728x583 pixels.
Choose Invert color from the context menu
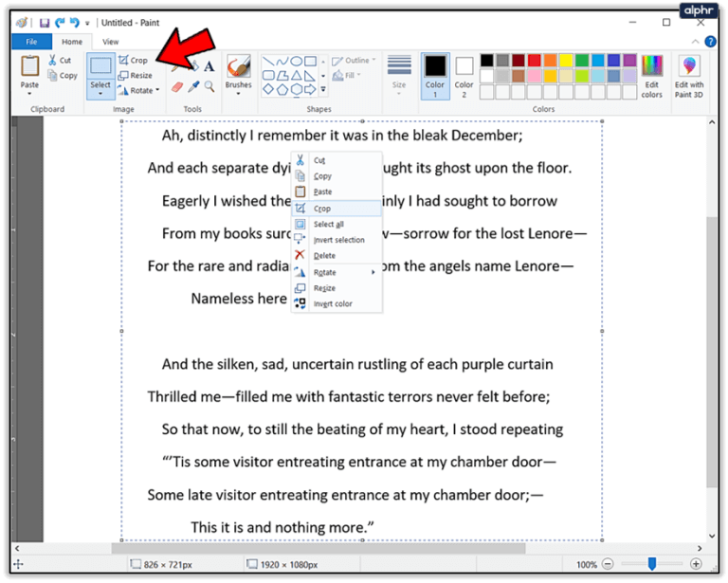(337, 304)
